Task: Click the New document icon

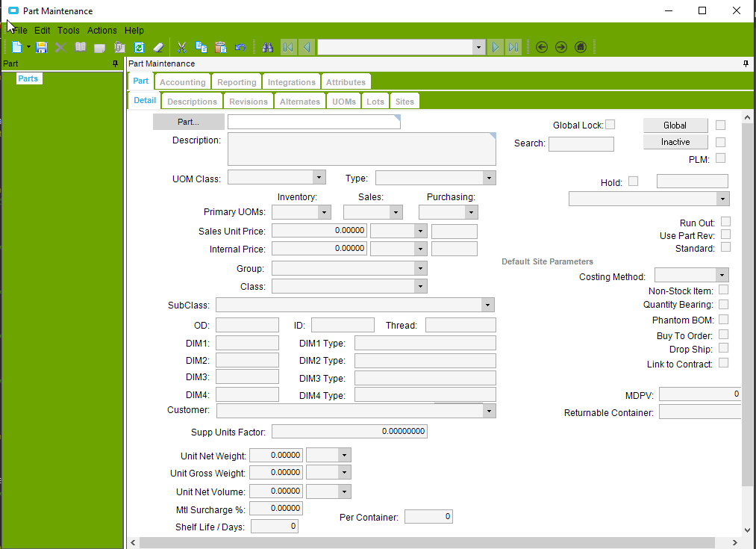Action: click(x=17, y=47)
